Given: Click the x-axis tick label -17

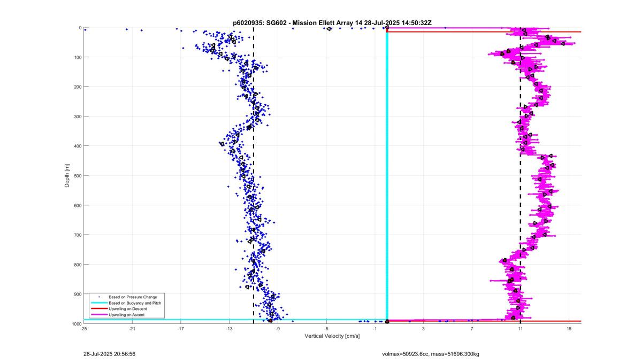Looking at the screenshot, I should pyautogui.click(x=181, y=329).
